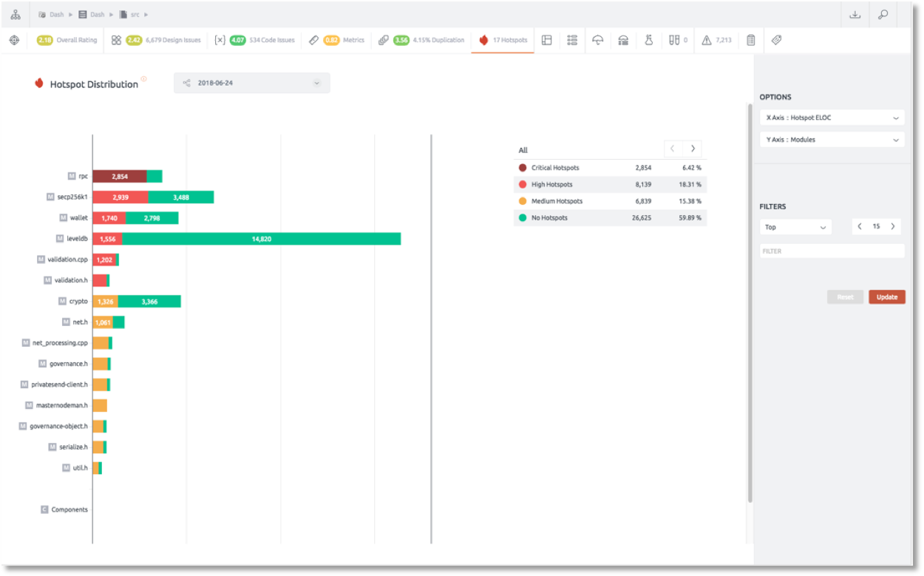Select the validation.cpp module label

pos(67,260)
